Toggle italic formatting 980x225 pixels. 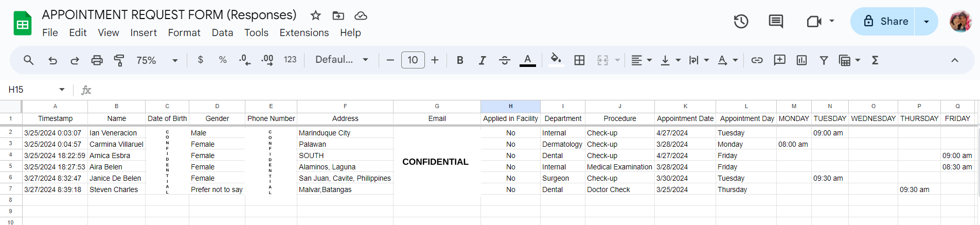482,60
